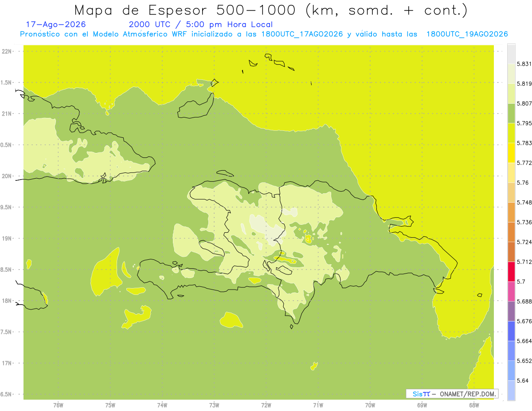This screenshot has width=532, height=411.
Task: Select the '69W' longitude label
Action: point(422,405)
